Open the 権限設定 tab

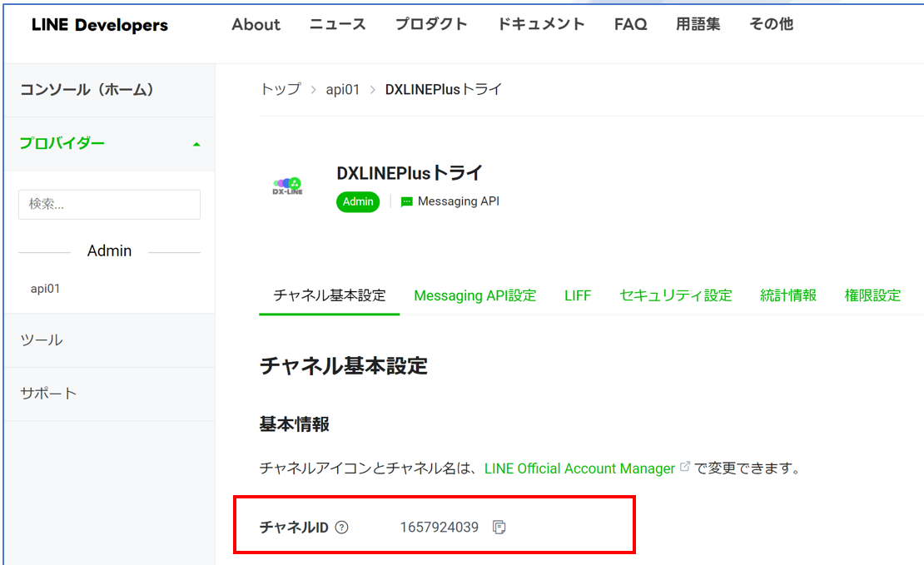pos(872,295)
